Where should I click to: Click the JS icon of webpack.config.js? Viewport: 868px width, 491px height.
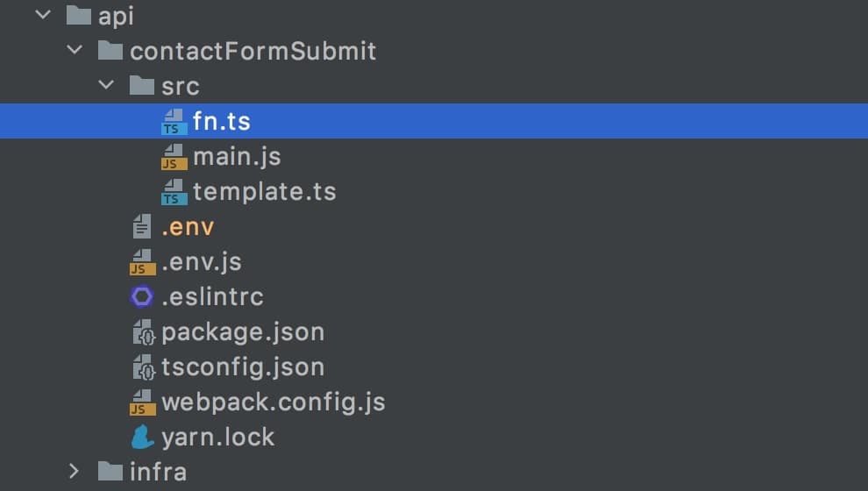coord(142,402)
